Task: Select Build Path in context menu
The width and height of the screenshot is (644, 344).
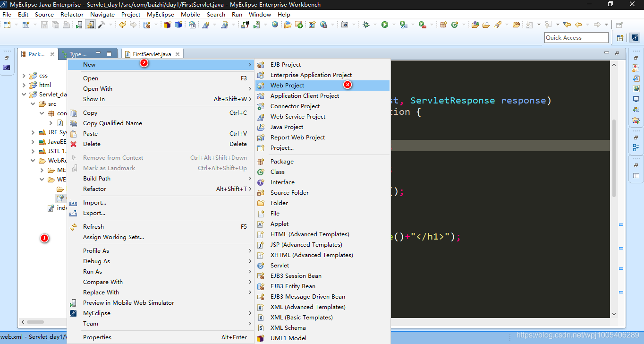Action: [161, 179]
